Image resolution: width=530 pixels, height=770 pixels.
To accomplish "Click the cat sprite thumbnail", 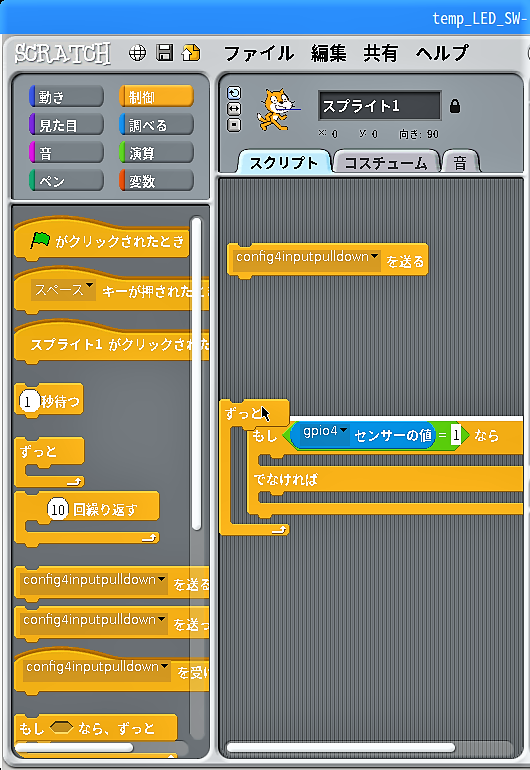I will [x=277, y=109].
